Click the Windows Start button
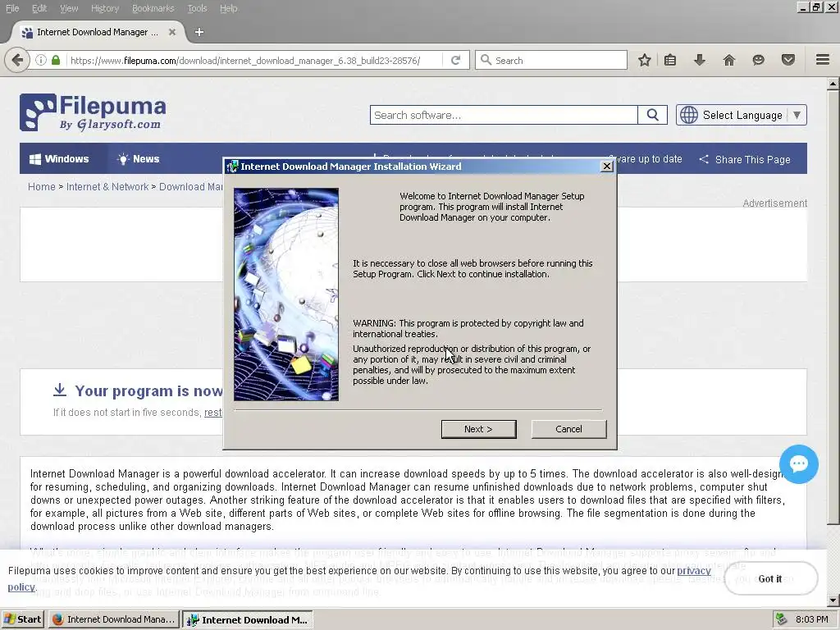 tap(22, 619)
